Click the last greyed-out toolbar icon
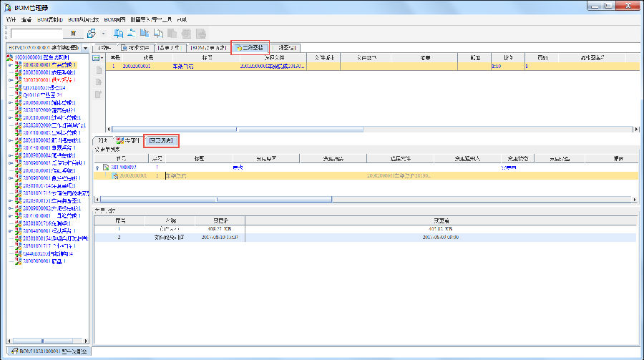The image size is (644, 360). click(x=202, y=33)
